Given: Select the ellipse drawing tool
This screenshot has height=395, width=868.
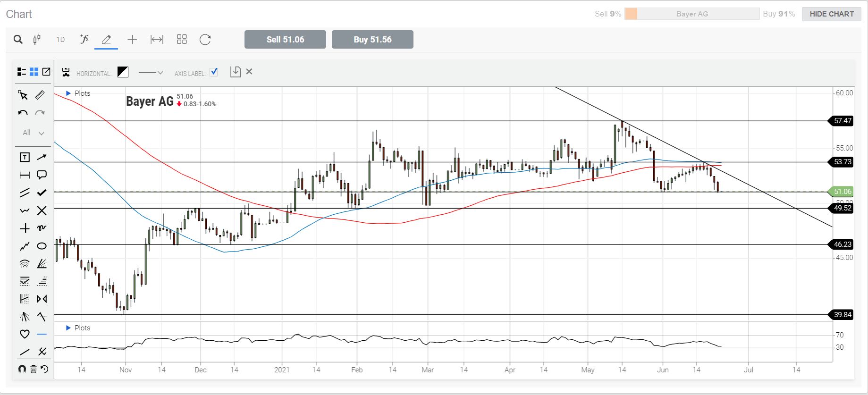Looking at the screenshot, I should coord(42,246).
